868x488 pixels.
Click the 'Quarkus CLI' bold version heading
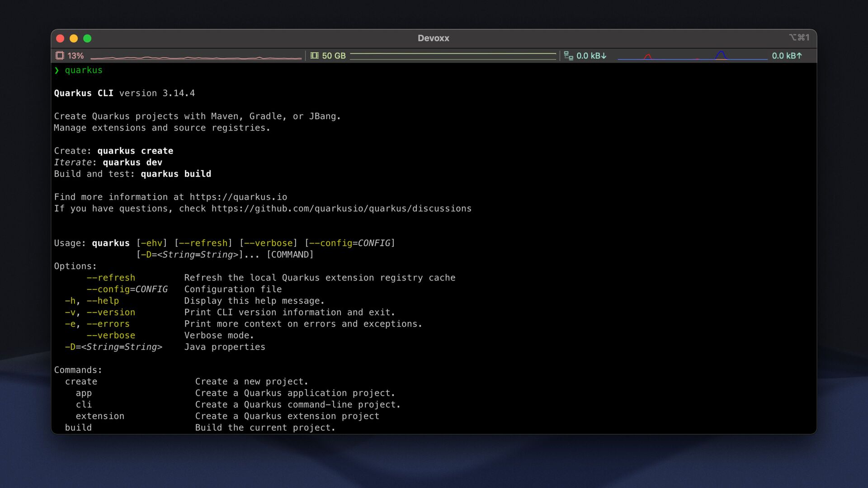[84, 93]
